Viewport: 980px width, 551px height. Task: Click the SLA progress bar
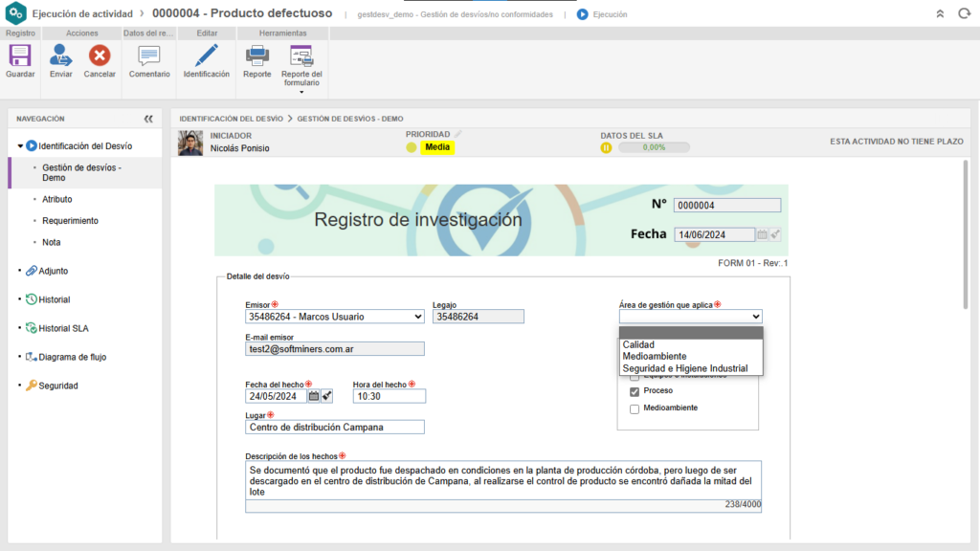tap(654, 147)
